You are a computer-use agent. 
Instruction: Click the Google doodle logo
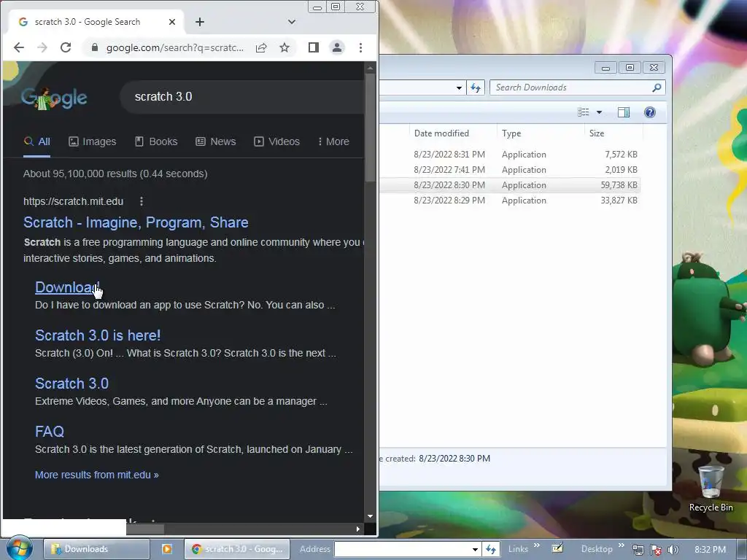pos(54,98)
